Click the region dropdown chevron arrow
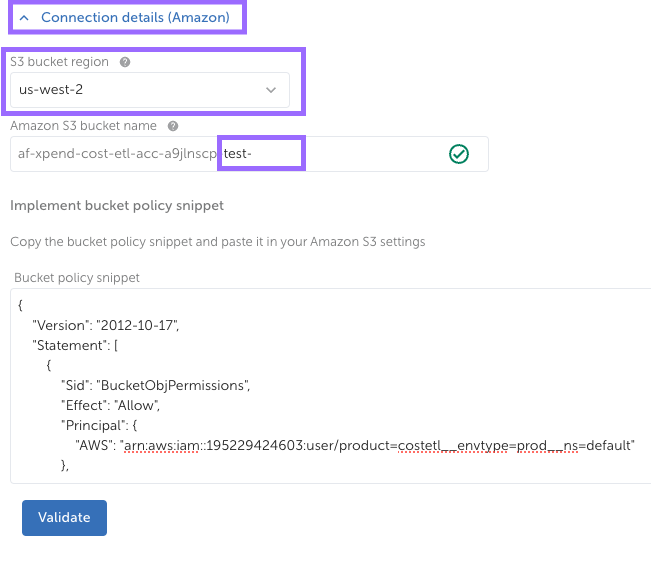Screen dimensions: 651x561 (271, 90)
